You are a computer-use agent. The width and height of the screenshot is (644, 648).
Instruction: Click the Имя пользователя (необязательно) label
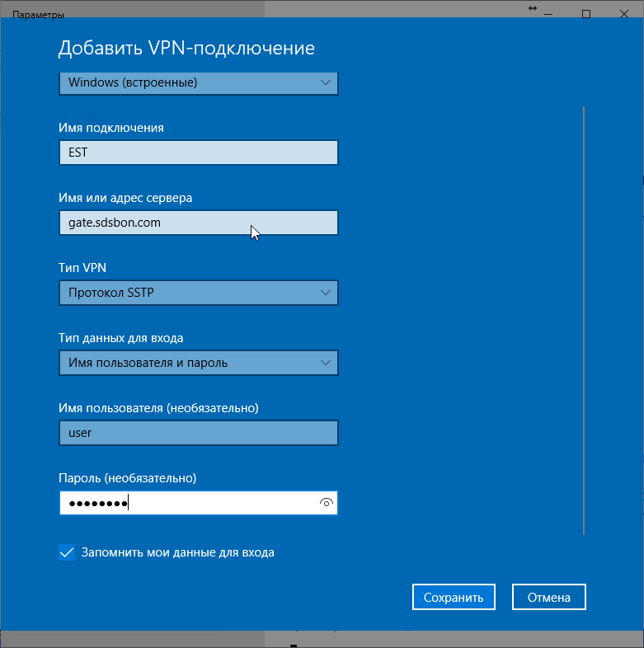158,408
